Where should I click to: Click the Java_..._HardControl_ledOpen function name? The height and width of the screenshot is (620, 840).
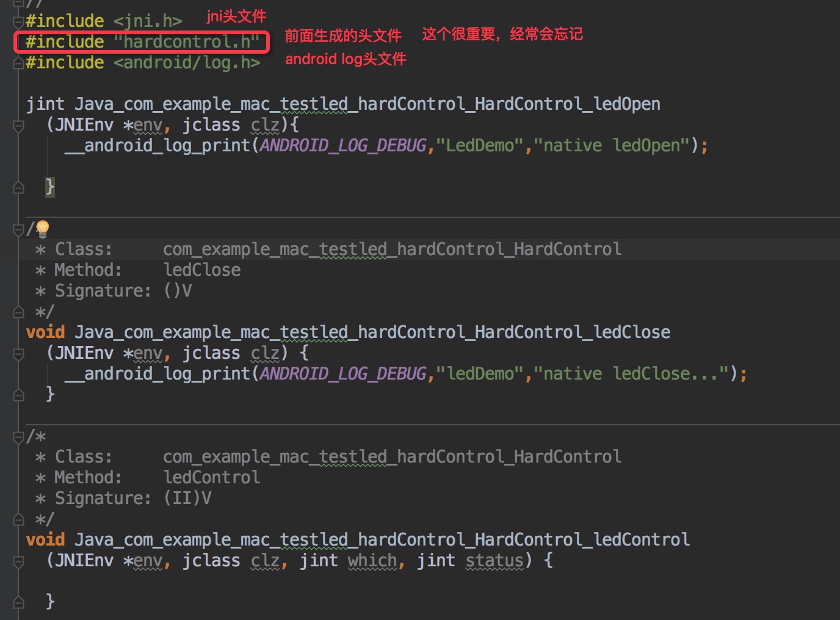tap(367, 104)
